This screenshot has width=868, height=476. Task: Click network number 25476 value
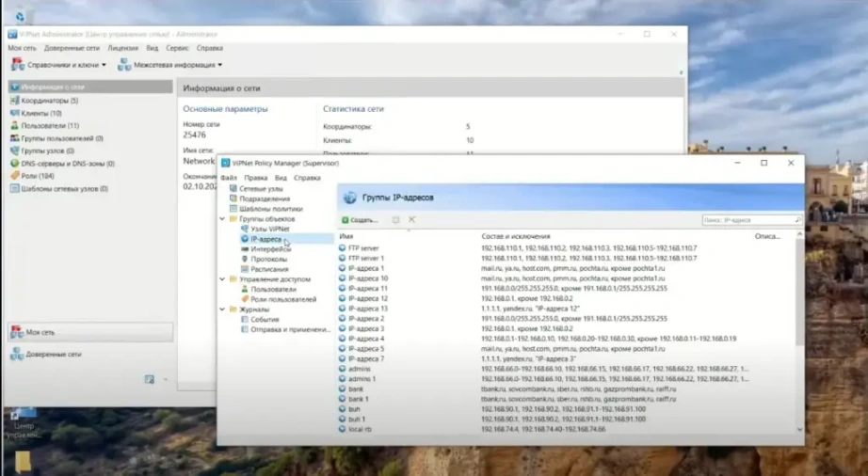pyautogui.click(x=194, y=135)
